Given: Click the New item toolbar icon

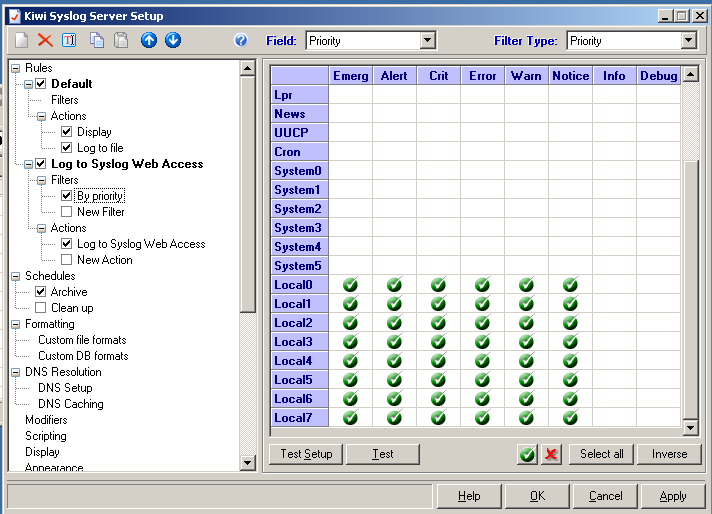Looking at the screenshot, I should pyautogui.click(x=21, y=40).
